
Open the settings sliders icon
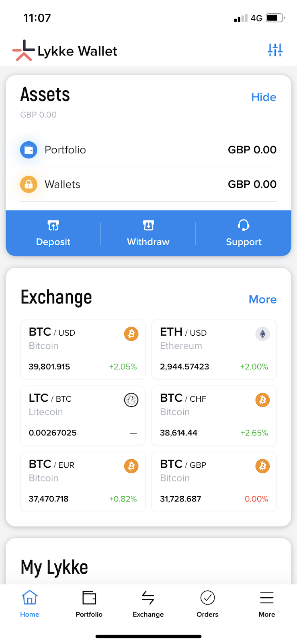(275, 50)
